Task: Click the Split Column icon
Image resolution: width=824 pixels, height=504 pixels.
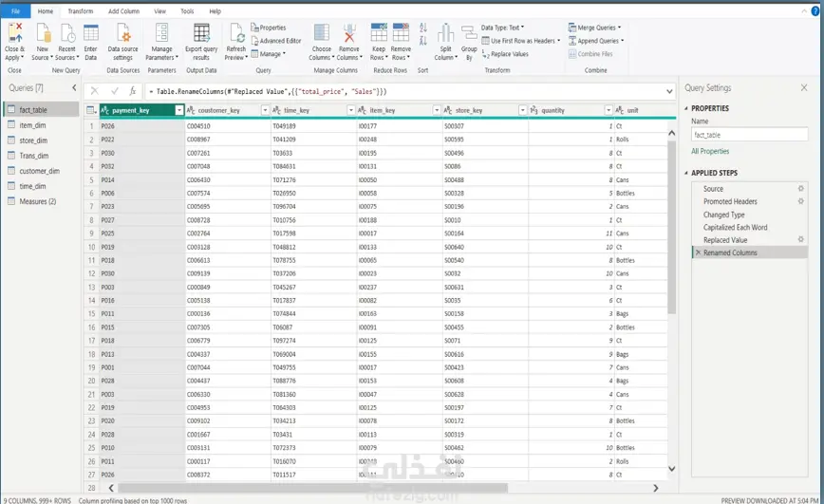Action: pyautogui.click(x=445, y=32)
